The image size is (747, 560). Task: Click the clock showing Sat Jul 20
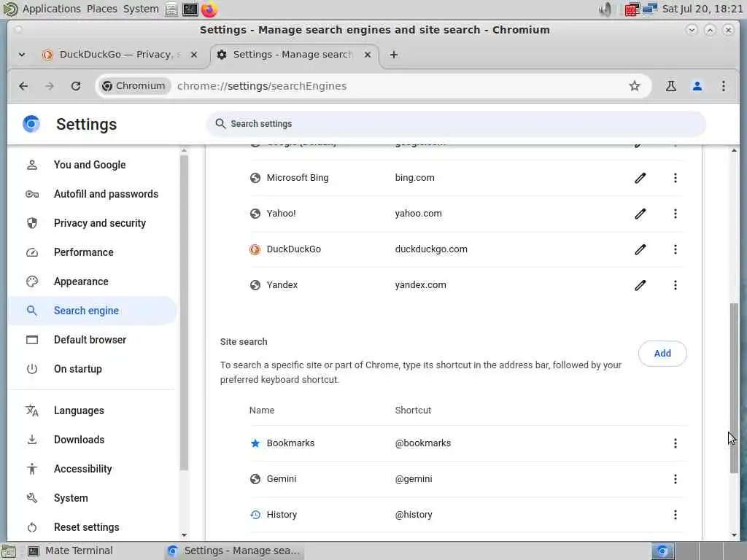point(702,9)
